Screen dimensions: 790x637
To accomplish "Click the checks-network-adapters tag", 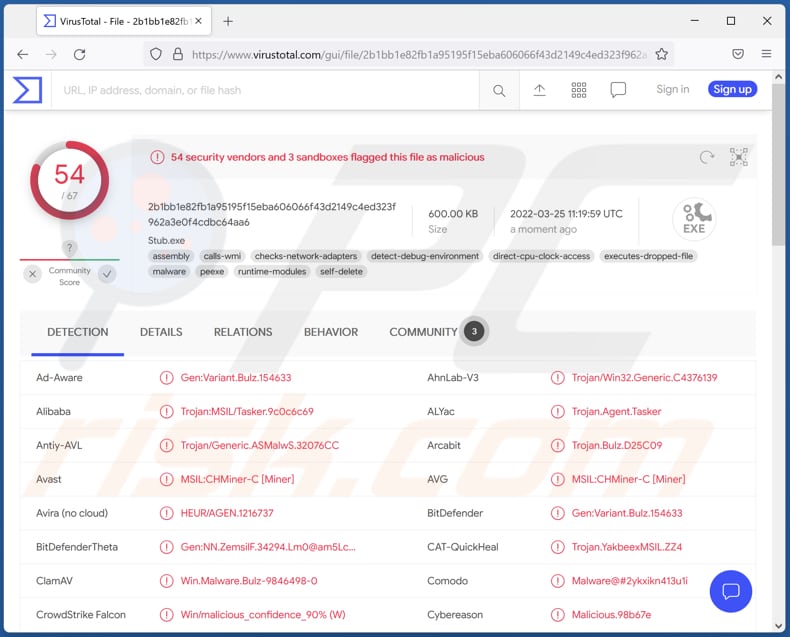I will point(306,256).
